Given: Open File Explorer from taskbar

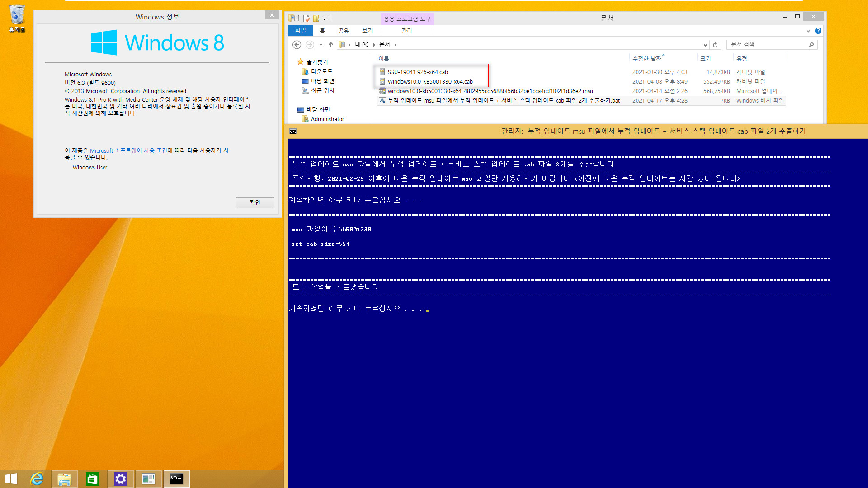Looking at the screenshot, I should pos(64,479).
